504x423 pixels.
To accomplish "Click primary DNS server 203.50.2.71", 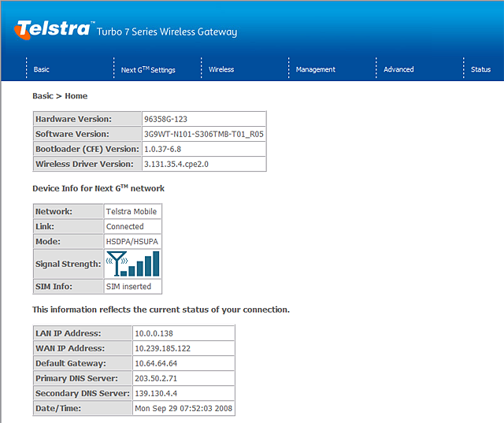I will 156,378.
